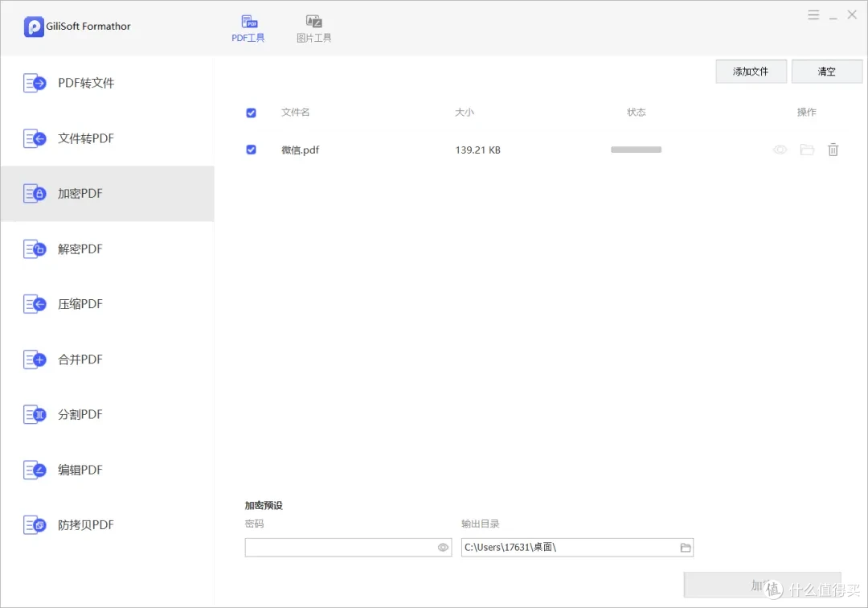Screen dimensions: 868x608
Task: Uncheck the checkbox next to 微信.pdf
Action: [x=251, y=150]
